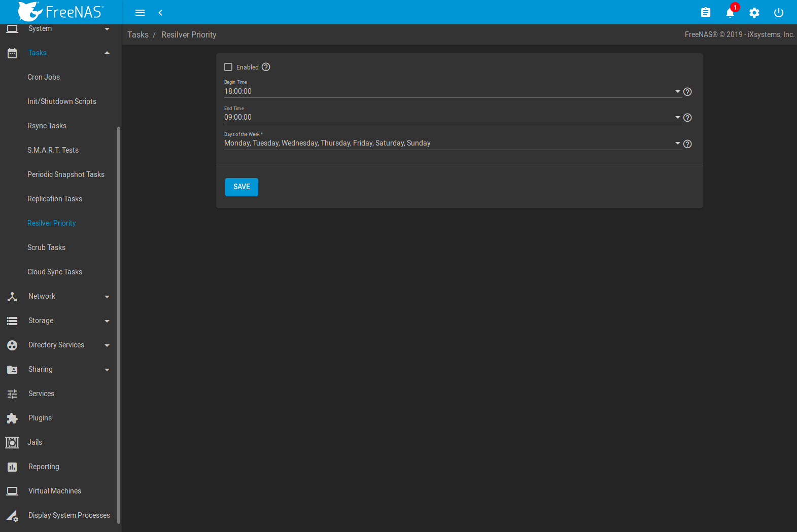Viewport: 797px width, 532px height.
Task: Click the power icon
Action: pos(779,13)
